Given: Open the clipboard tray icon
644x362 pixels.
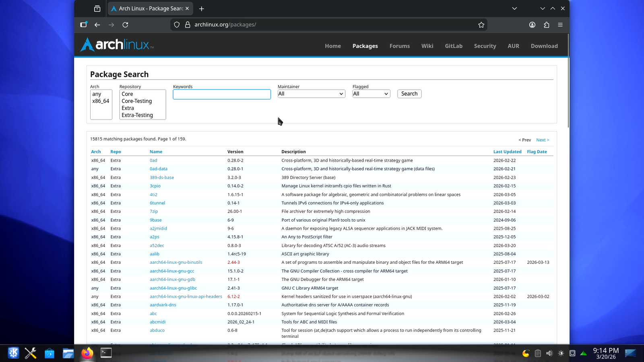Looking at the screenshot, I should coord(538,353).
